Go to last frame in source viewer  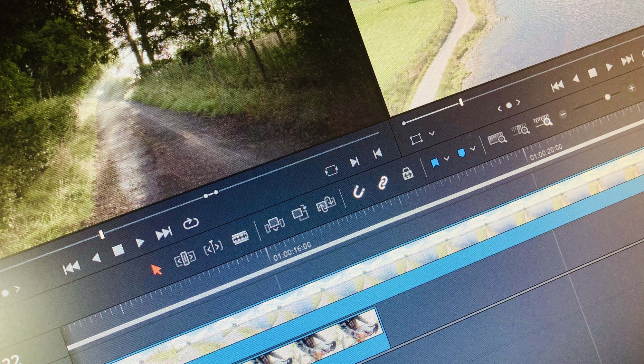[x=164, y=233]
